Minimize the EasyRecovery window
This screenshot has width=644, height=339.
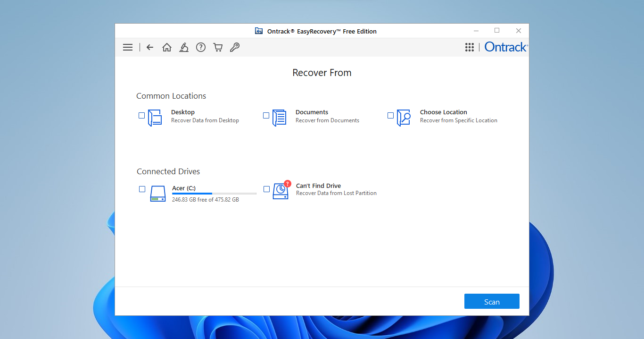pyautogui.click(x=475, y=31)
